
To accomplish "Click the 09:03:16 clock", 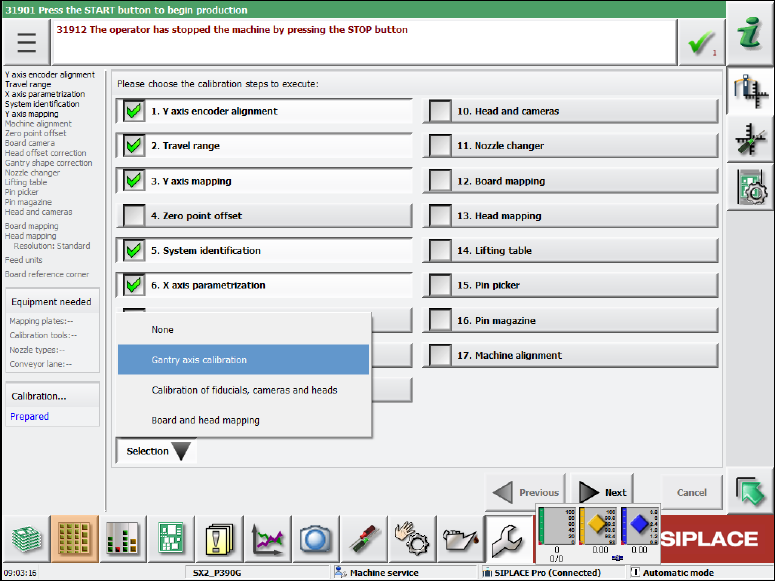I will click(x=20, y=573).
